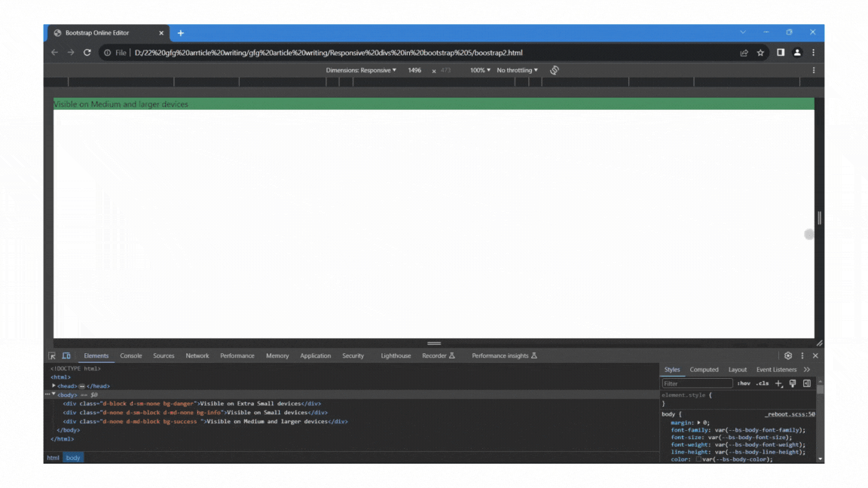868x488 pixels.
Task: Go back with the browser back arrow
Action: (54, 53)
